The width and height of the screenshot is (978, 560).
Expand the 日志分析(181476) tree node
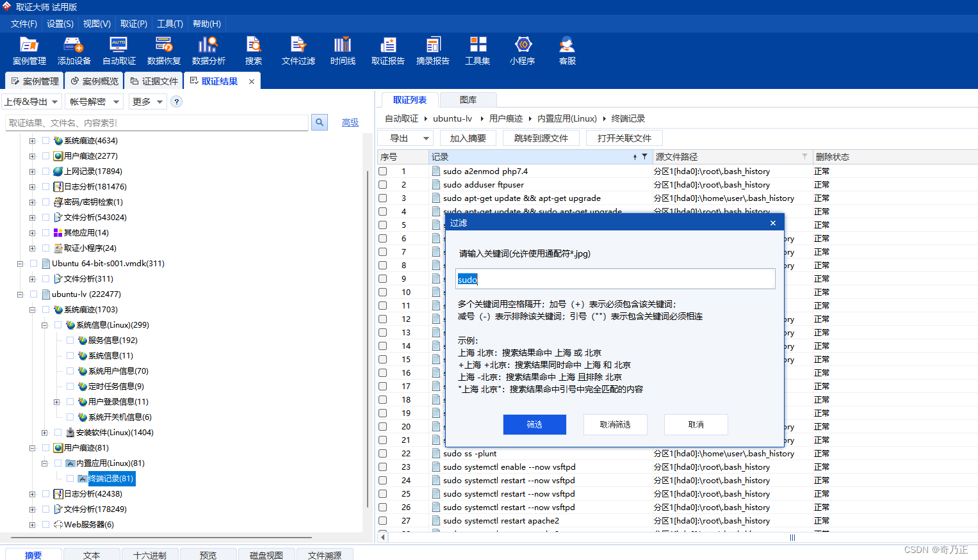(32, 187)
